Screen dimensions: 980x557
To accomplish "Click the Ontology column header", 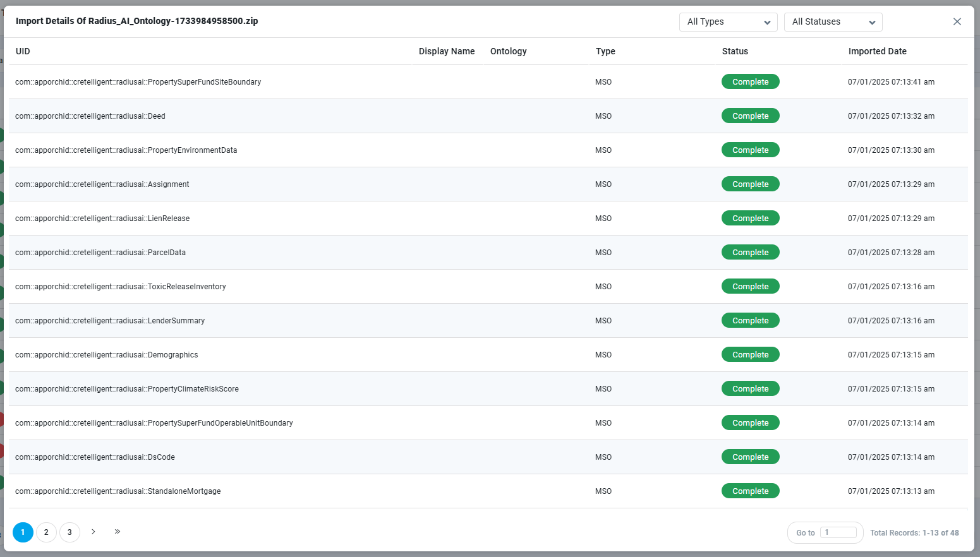I will click(x=508, y=51).
